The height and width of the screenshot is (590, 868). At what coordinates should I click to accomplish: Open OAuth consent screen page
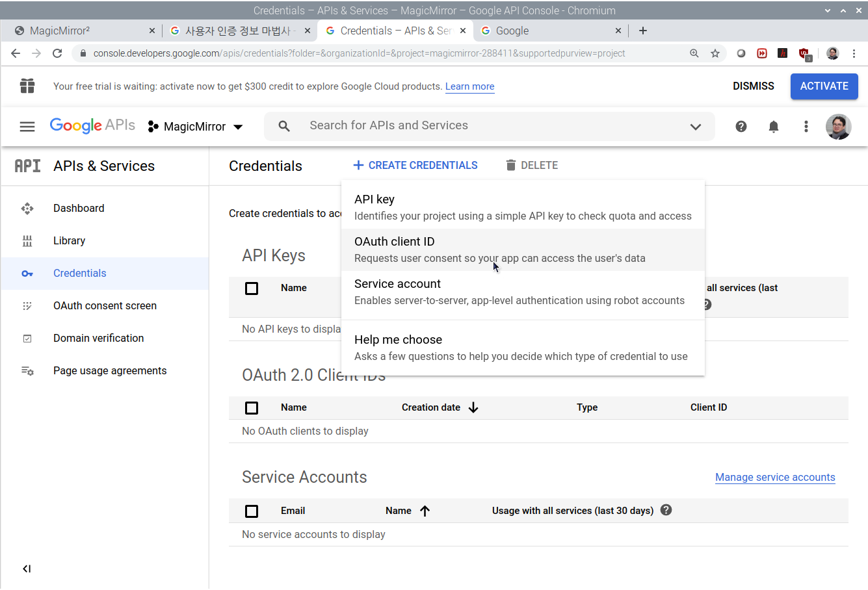(105, 305)
